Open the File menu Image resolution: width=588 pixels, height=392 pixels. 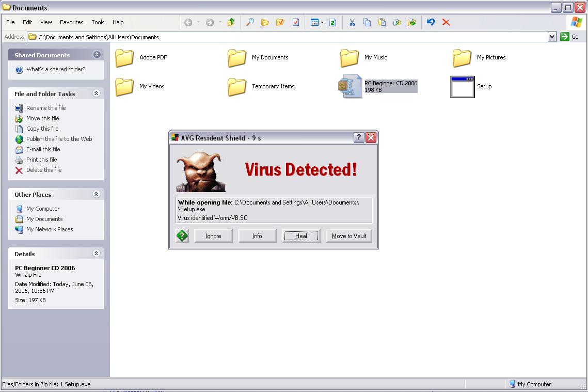10,22
